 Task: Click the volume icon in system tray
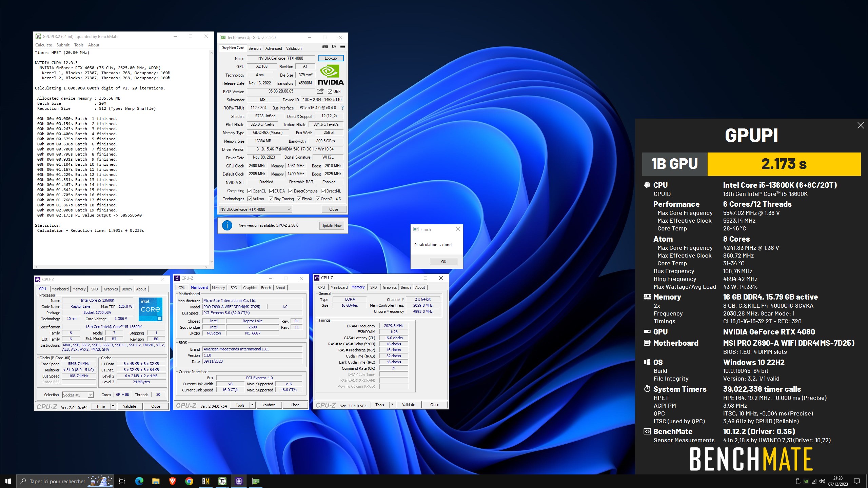[x=822, y=482]
